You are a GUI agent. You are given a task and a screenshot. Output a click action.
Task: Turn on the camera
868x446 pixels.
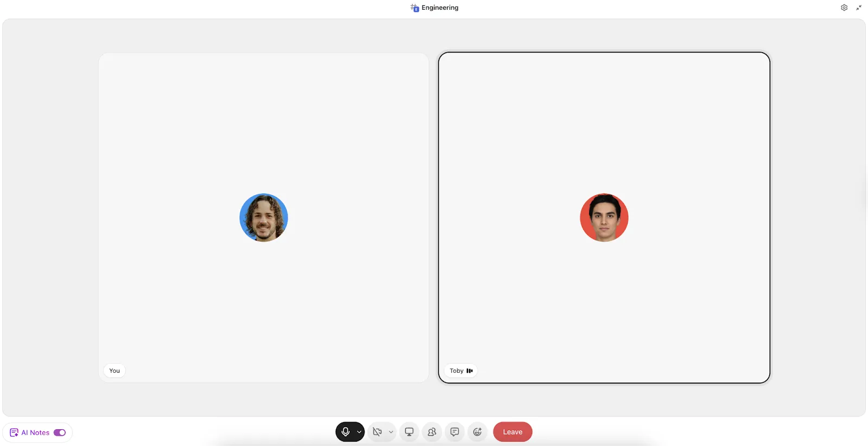(378, 432)
